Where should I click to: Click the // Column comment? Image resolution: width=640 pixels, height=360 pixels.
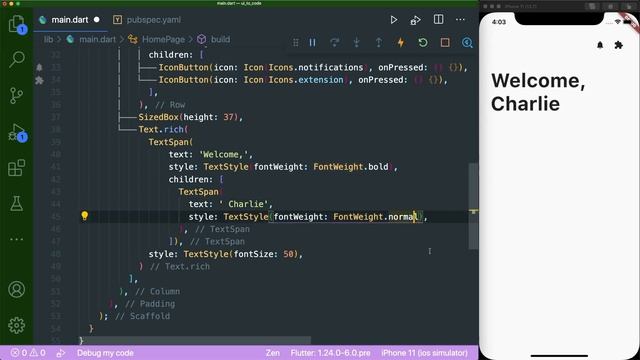158,291
